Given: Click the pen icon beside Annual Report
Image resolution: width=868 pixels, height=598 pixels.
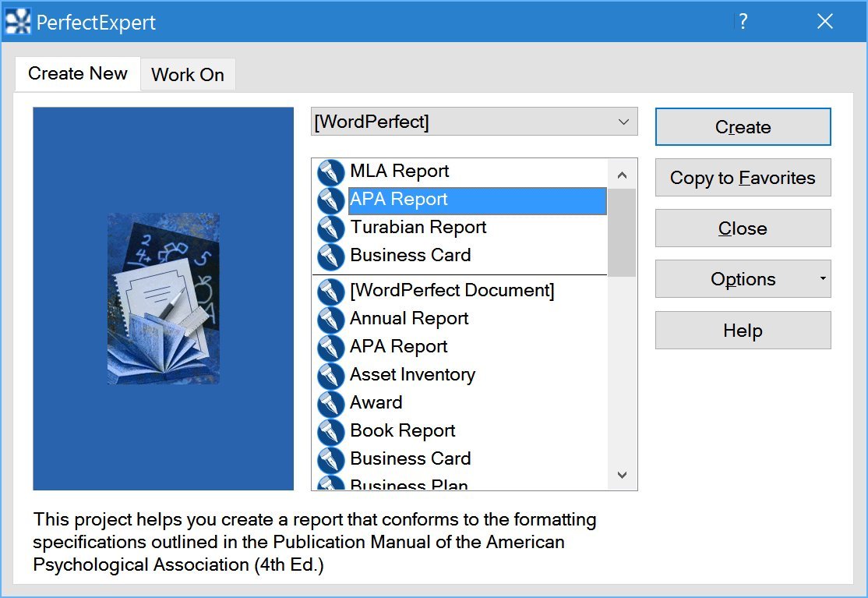Looking at the screenshot, I should point(331,320).
